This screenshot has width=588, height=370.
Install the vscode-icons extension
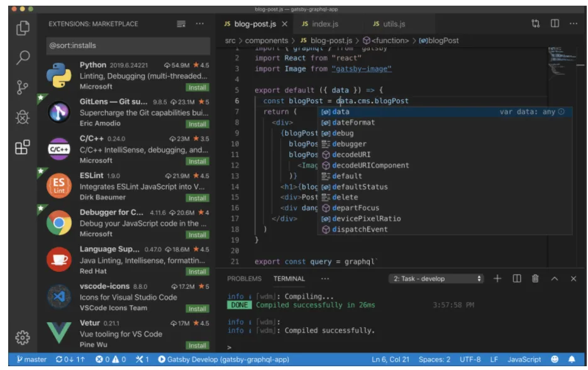point(197,309)
